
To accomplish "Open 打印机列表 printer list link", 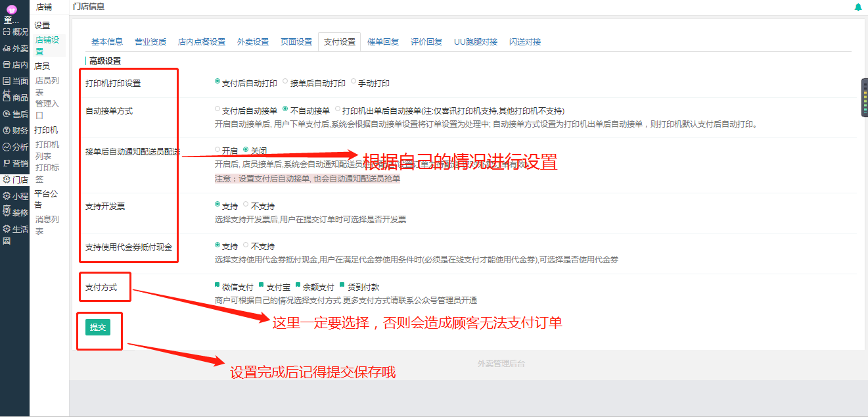I will point(47,150).
